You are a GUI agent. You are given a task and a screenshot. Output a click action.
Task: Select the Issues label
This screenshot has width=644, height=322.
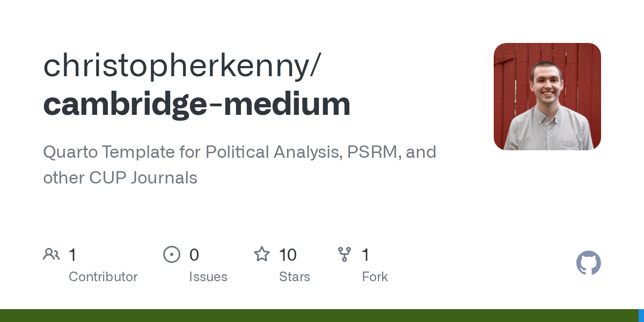208,277
